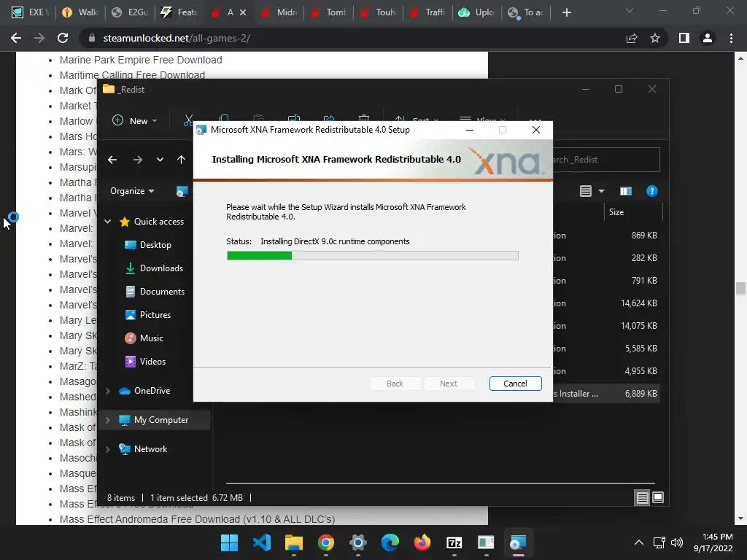Open Explorer's recent locations chevron
Image resolution: width=747 pixels, height=560 pixels.
tap(160, 160)
